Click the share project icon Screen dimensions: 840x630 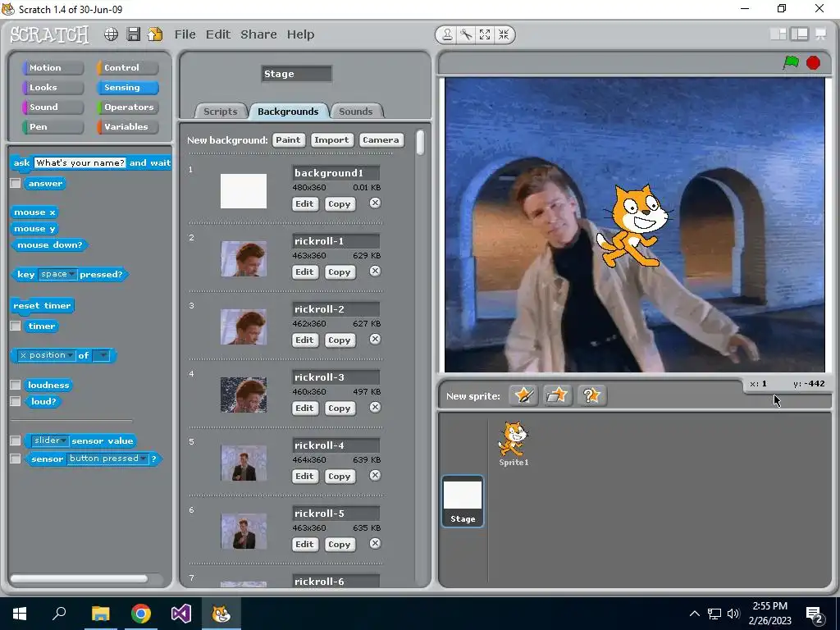[x=155, y=34]
